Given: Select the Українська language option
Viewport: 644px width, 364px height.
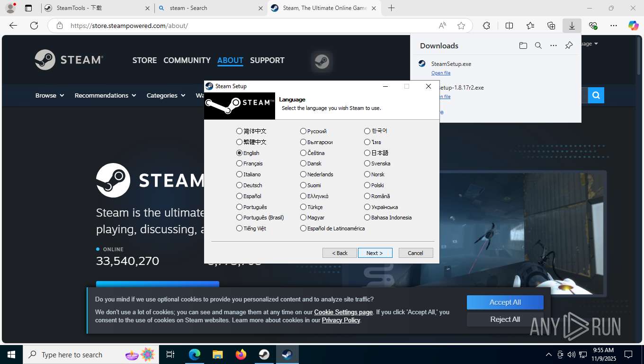Looking at the screenshot, I should [381, 207].
